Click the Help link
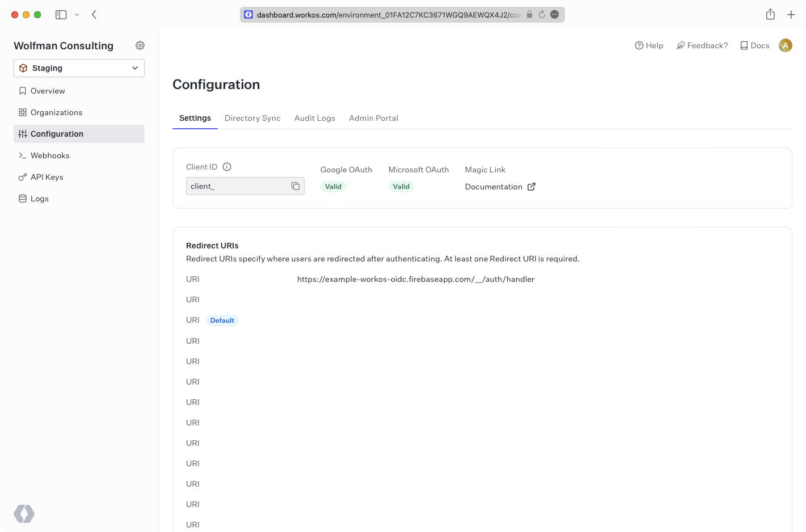The width and height of the screenshot is (806, 532). tap(649, 45)
